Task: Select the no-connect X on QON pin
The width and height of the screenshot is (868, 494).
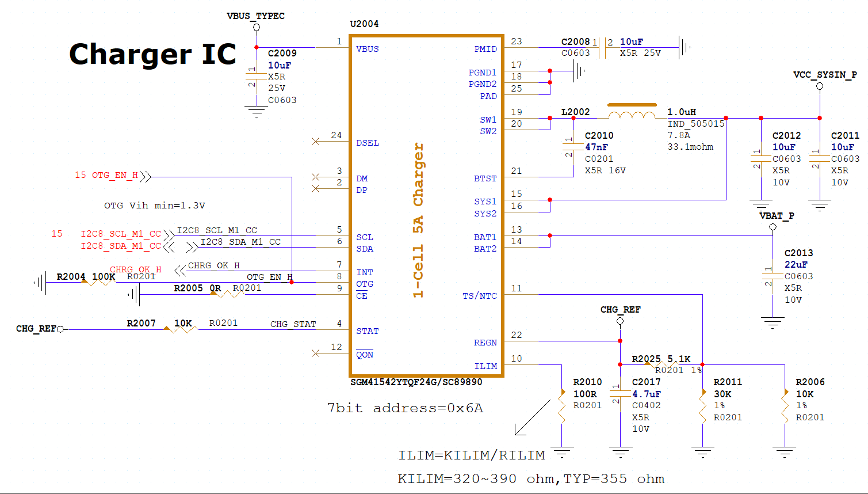Action: click(315, 353)
